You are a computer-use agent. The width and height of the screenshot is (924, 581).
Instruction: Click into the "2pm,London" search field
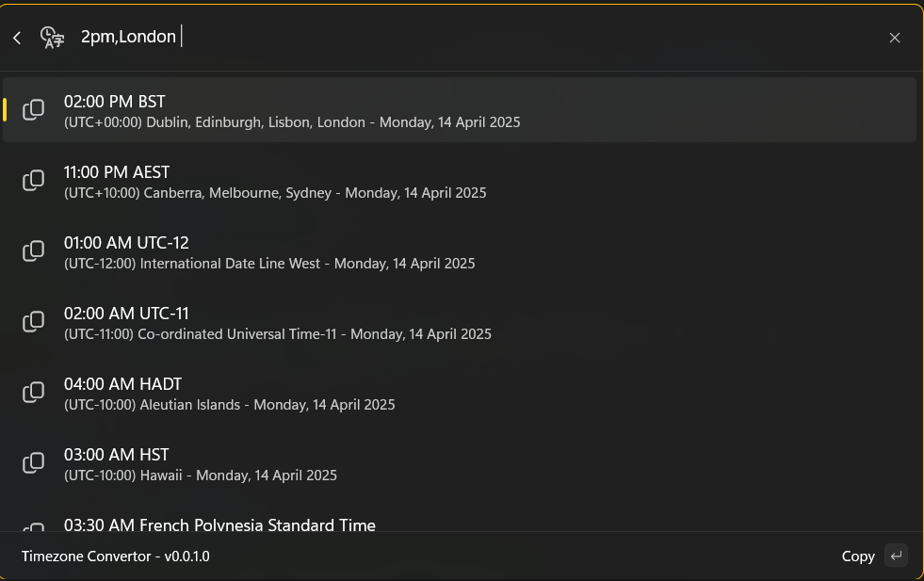471,38
